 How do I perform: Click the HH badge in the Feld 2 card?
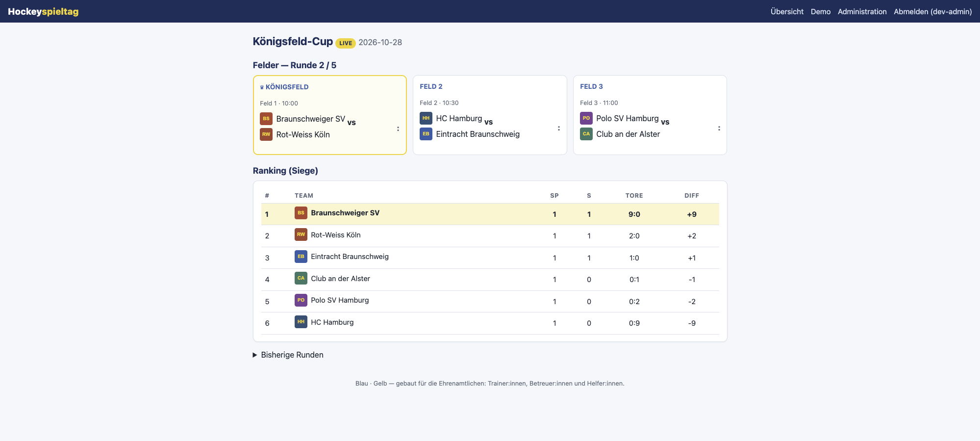click(x=426, y=118)
